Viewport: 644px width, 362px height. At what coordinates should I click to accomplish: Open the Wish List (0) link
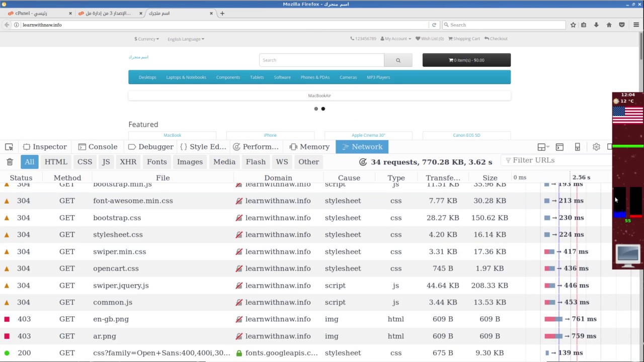[x=429, y=39]
